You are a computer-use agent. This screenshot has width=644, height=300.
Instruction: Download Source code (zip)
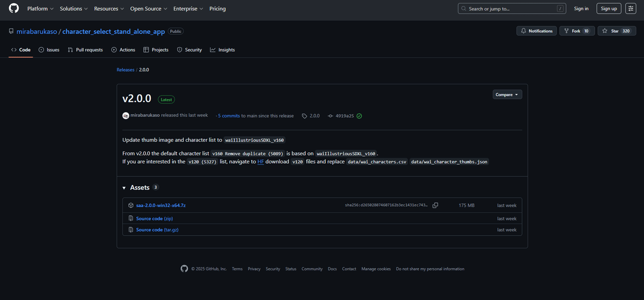click(x=155, y=219)
